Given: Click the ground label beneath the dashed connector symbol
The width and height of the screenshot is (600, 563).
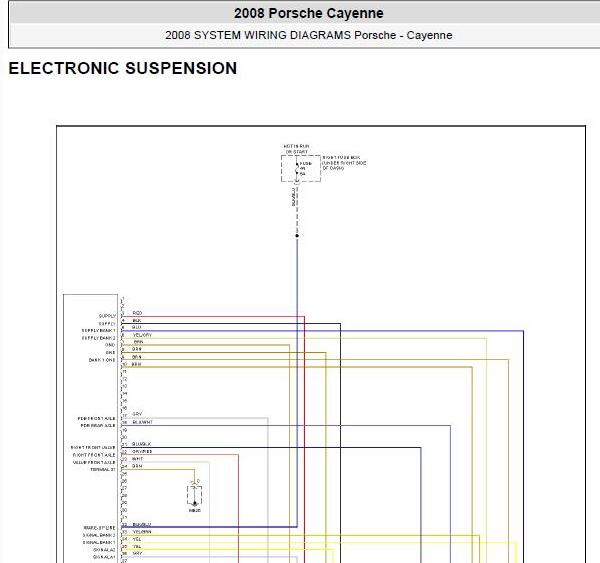Looking at the screenshot, I should (194, 511).
